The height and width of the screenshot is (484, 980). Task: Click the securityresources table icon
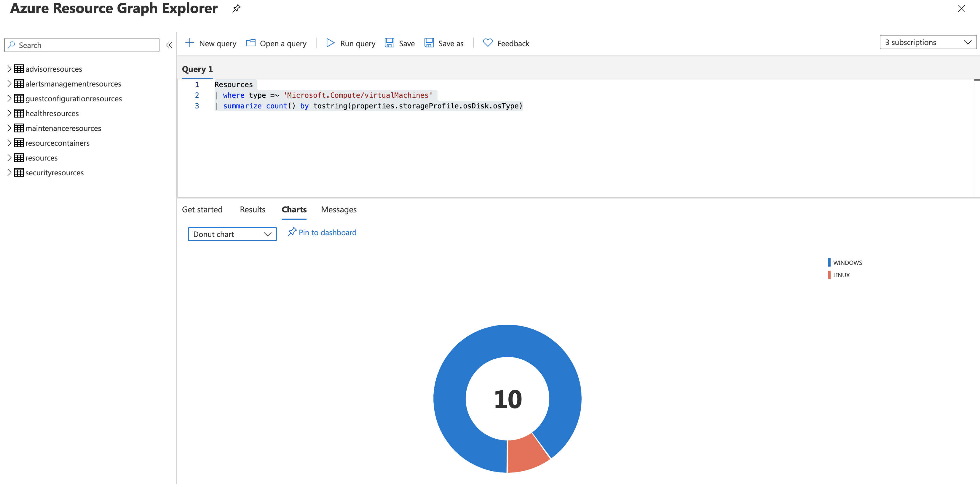tap(19, 173)
